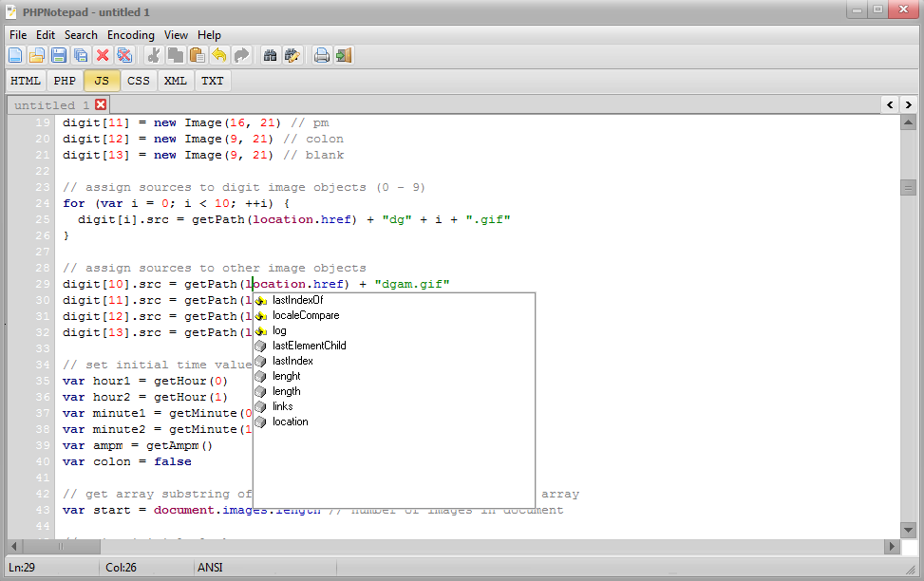Click the Save All toolbar icon
Image resolution: width=924 pixels, height=581 pixels.
click(x=81, y=56)
